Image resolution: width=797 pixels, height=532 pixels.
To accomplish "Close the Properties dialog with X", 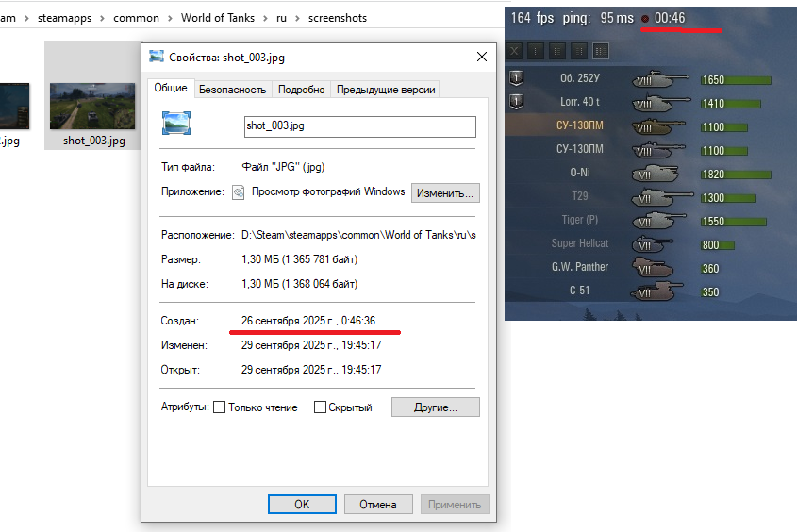I will click(482, 57).
